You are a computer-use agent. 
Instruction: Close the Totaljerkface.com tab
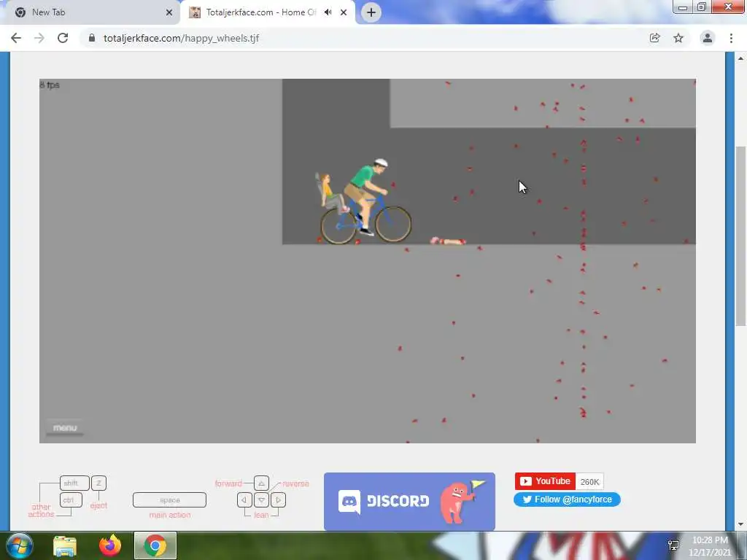(344, 12)
